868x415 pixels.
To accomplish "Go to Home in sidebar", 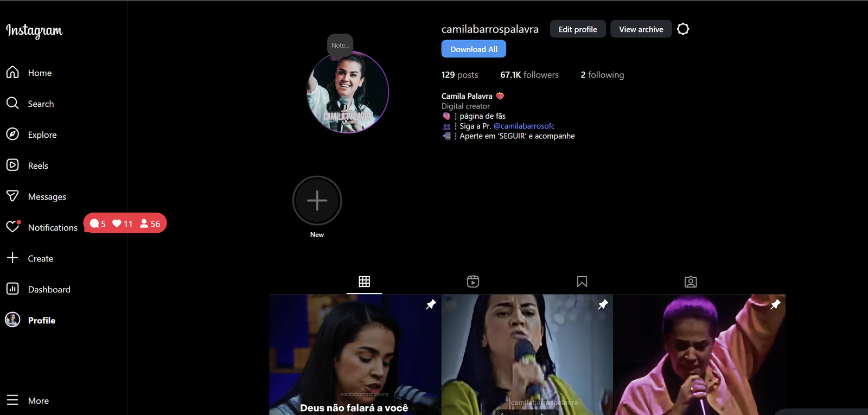I will click(x=40, y=73).
